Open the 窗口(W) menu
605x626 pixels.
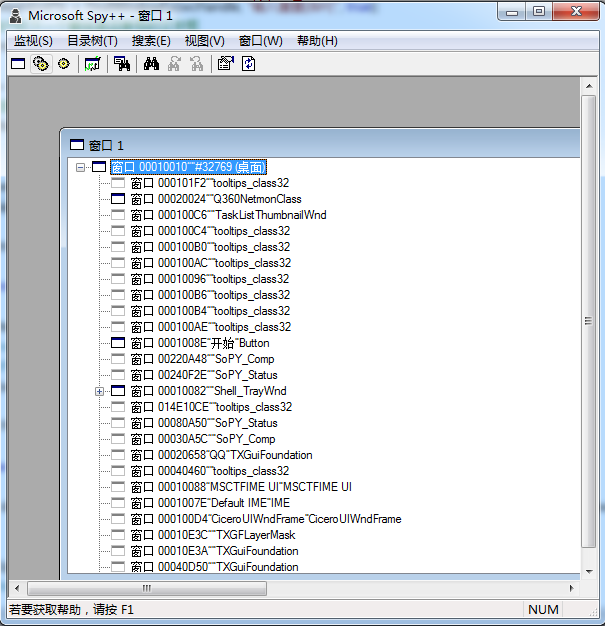[260, 41]
